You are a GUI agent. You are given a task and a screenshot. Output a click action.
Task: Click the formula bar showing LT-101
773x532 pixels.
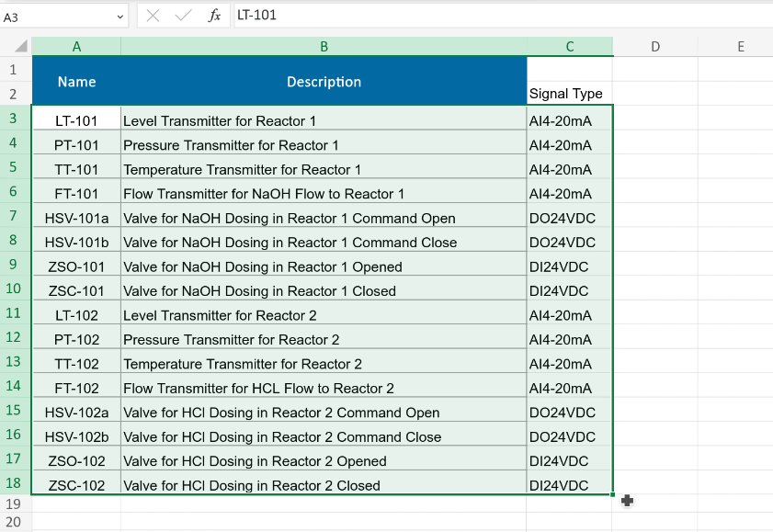pyautogui.click(x=496, y=16)
